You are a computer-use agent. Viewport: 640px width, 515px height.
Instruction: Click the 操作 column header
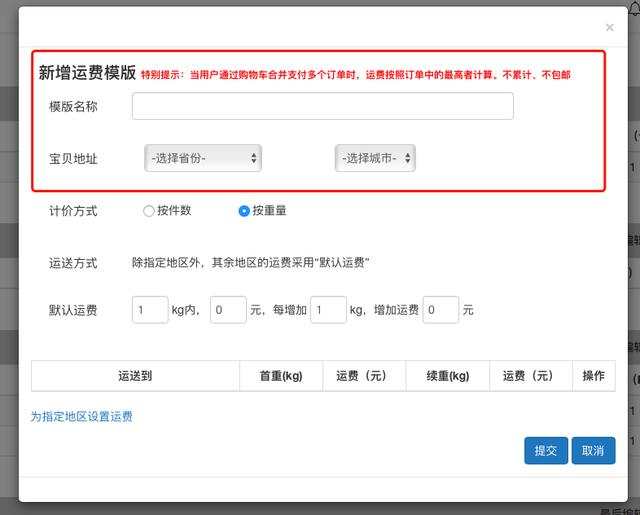pos(593,376)
